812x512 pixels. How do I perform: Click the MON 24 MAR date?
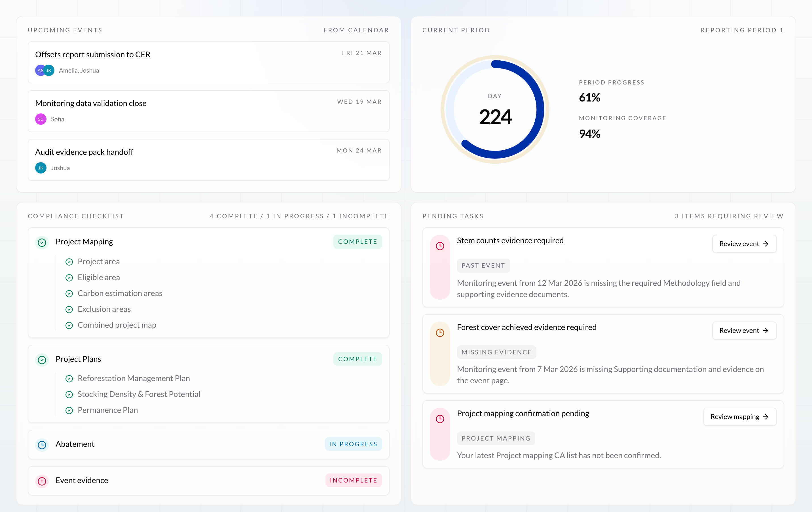359,151
